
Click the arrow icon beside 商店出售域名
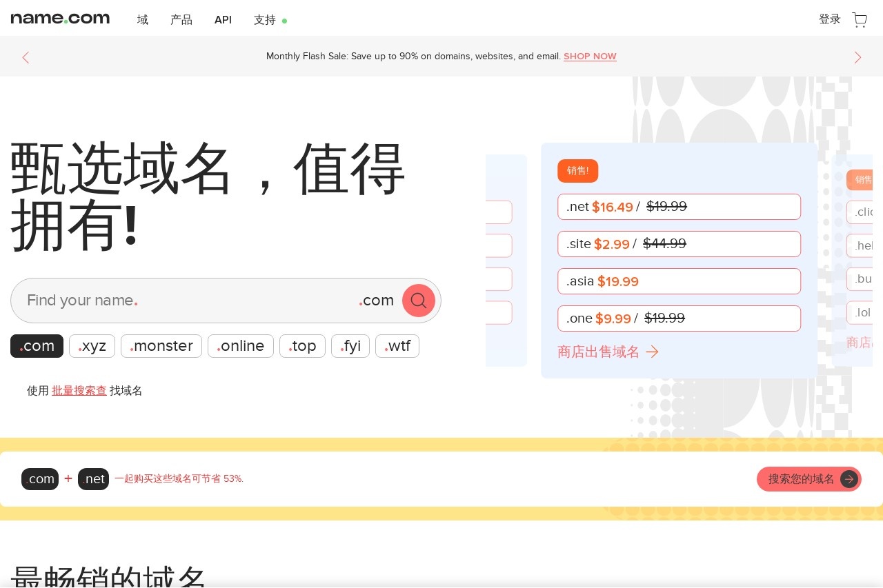[652, 352]
